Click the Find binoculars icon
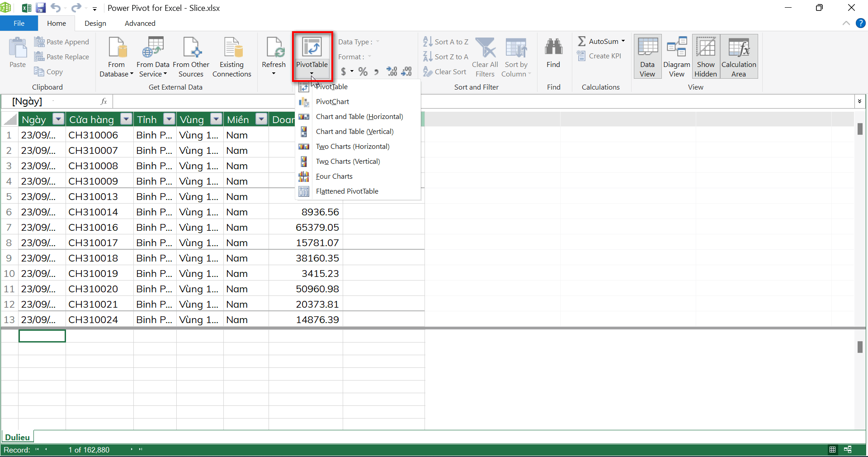 [x=553, y=48]
